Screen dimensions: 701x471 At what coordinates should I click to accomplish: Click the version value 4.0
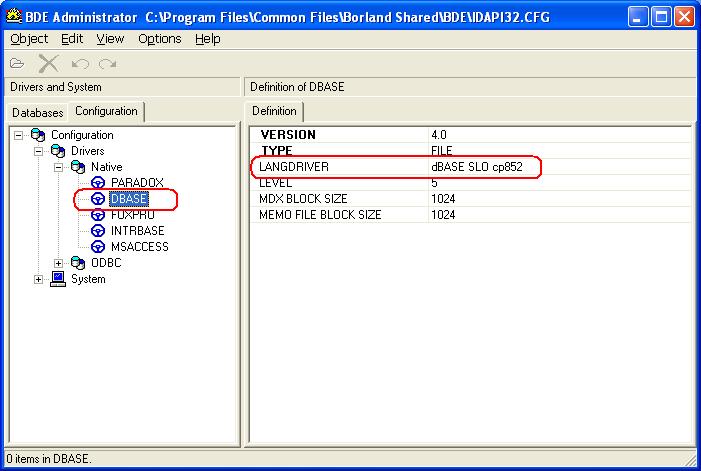click(439, 135)
